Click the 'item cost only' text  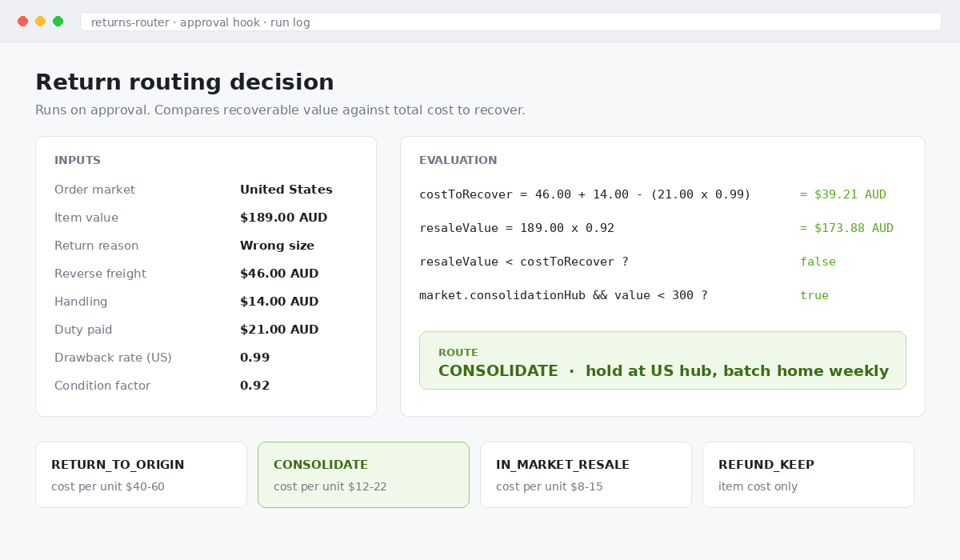758,486
